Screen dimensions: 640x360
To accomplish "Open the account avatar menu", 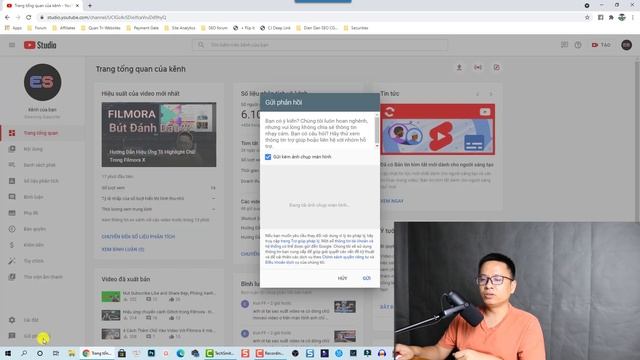I will coord(627,45).
